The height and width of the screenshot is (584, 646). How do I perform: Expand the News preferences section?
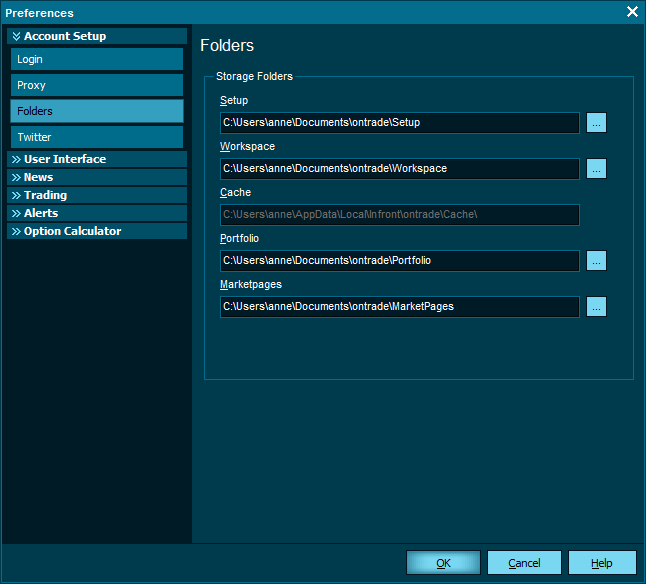click(97, 177)
